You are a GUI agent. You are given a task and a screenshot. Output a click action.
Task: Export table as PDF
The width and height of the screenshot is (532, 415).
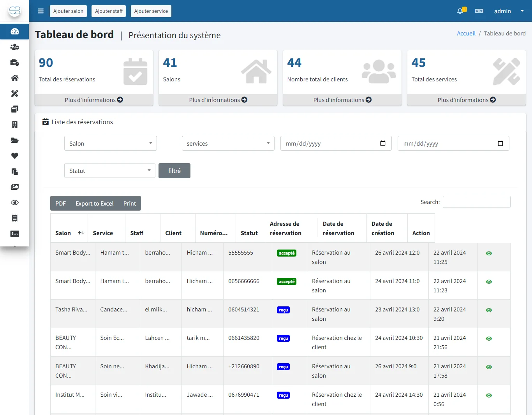click(x=60, y=203)
